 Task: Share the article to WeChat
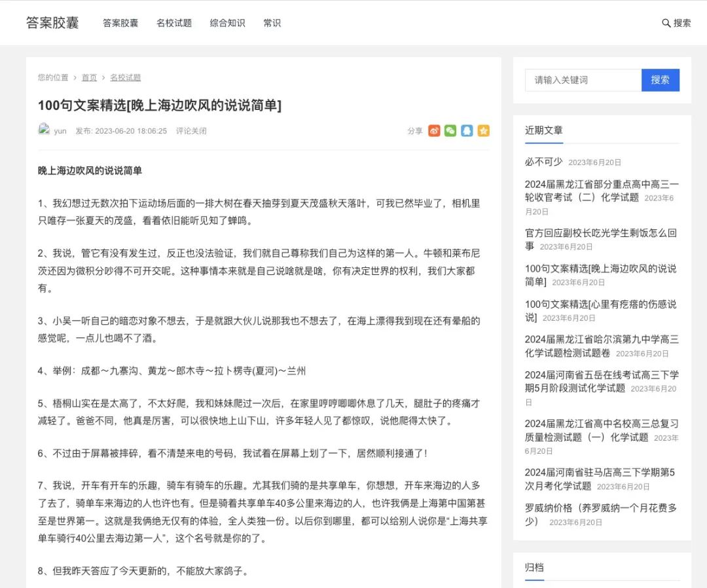point(450,130)
